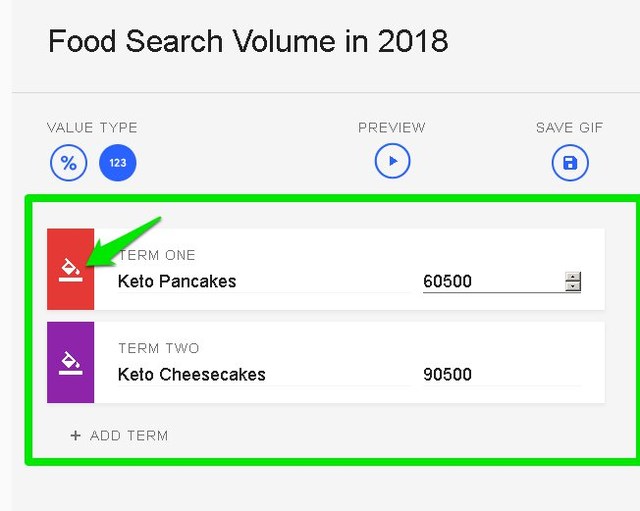
Task: Click the Food Search Volume title
Action: (x=248, y=41)
